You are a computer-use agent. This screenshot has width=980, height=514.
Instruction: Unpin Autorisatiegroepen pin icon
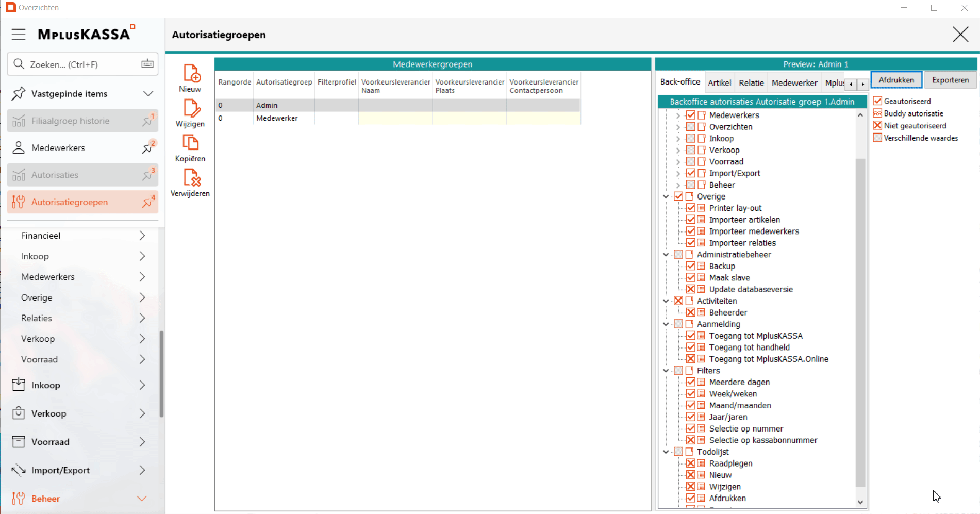[147, 202]
